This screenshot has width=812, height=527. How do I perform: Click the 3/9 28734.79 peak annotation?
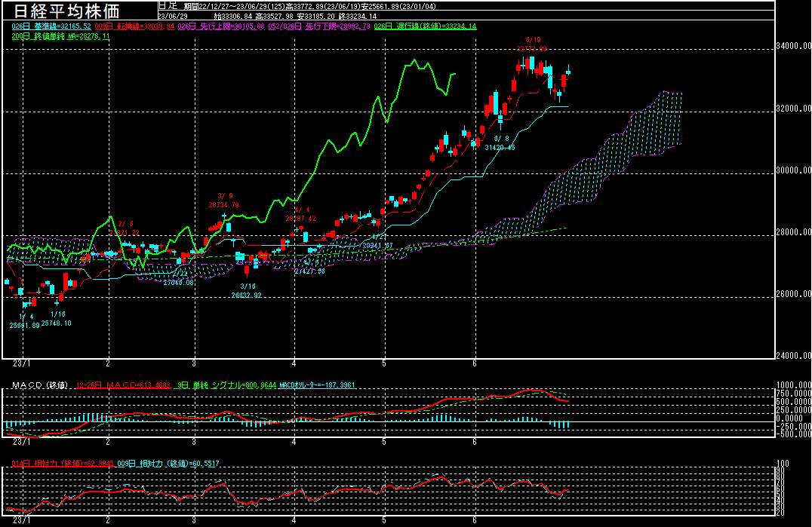pos(224,201)
